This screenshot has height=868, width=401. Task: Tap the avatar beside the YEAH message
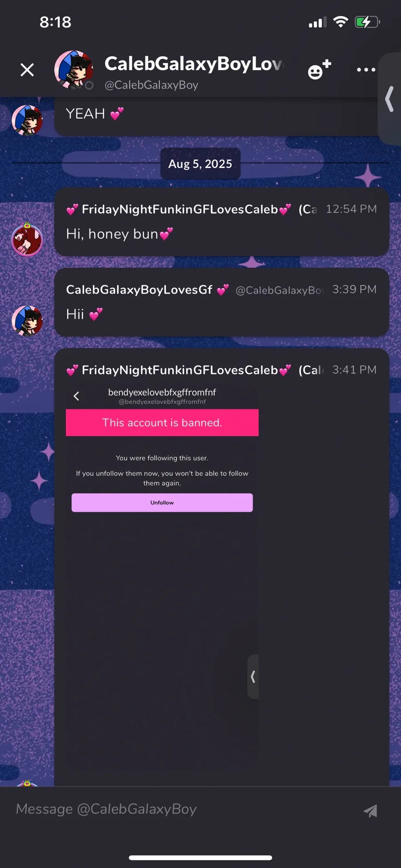(x=27, y=120)
